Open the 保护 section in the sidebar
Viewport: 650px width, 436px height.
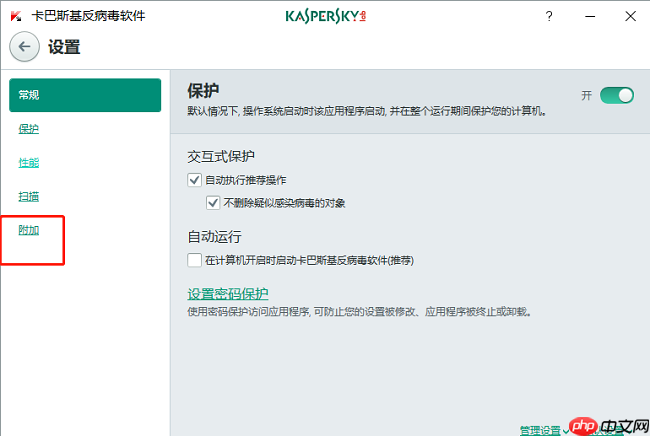(29, 129)
